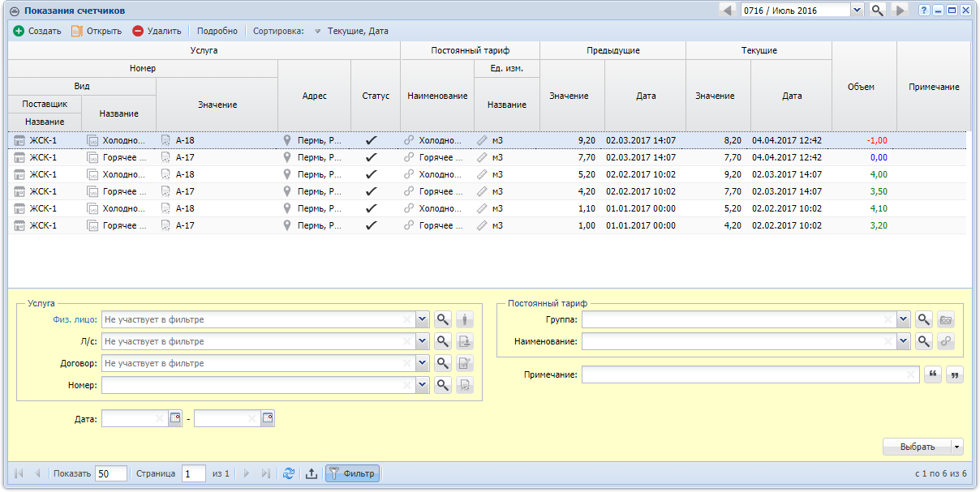Viewport: 980px width, 492px height.
Task: Click the contract document icon in the Договор row
Action: tap(465, 363)
